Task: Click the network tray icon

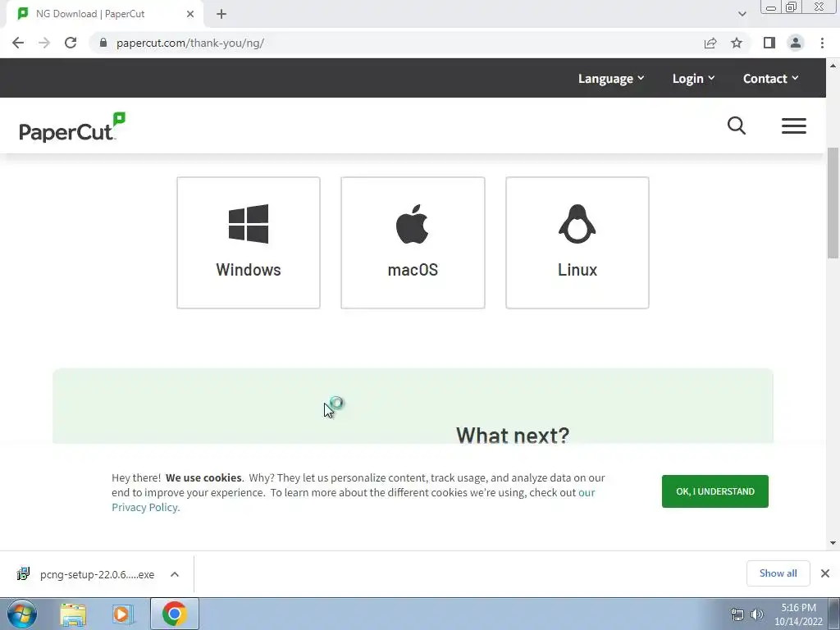Action: pyautogui.click(x=737, y=614)
